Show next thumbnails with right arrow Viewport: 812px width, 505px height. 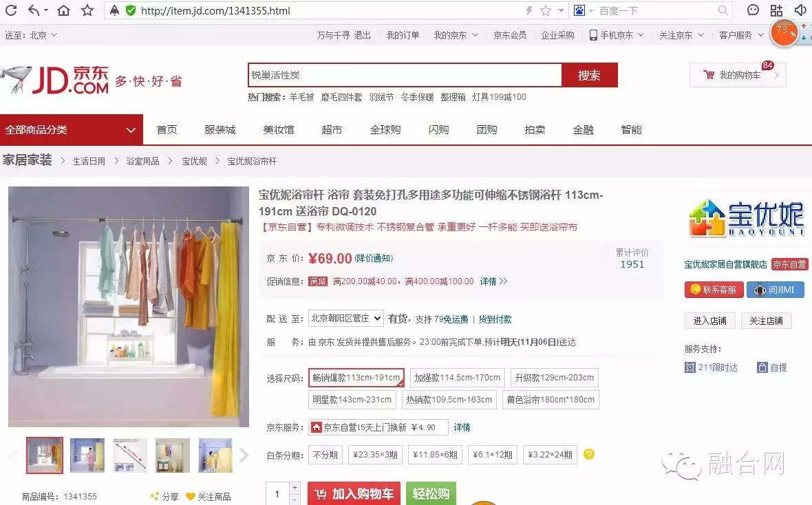click(244, 455)
